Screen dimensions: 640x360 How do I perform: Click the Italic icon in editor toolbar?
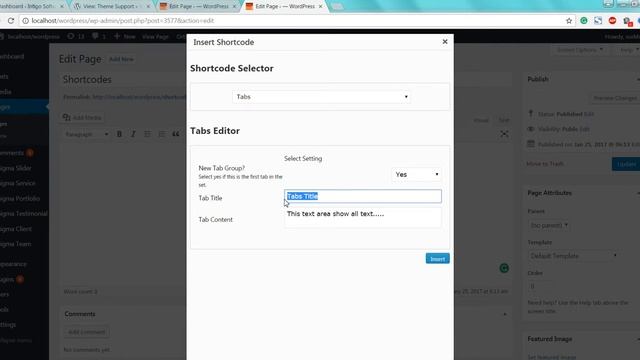[133, 134]
